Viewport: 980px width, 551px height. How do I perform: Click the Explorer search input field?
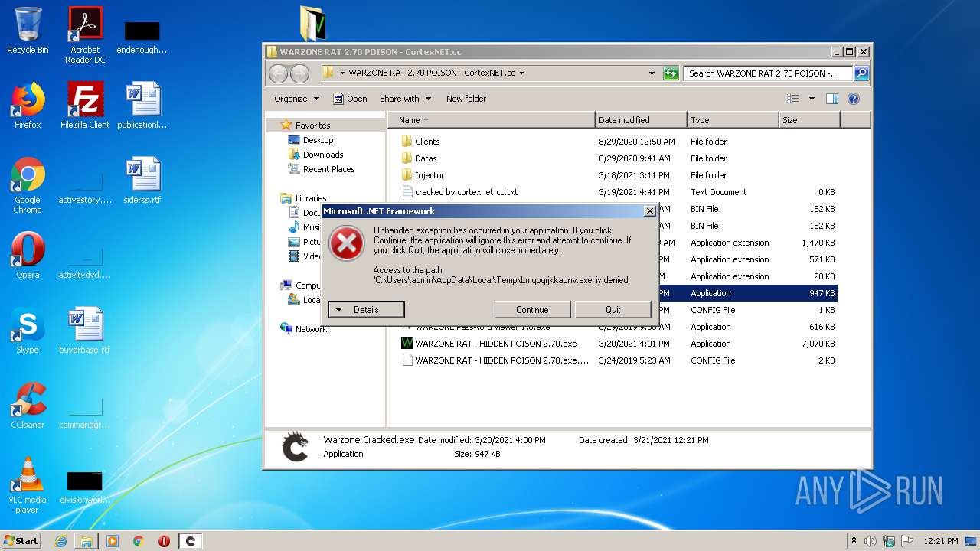click(769, 73)
